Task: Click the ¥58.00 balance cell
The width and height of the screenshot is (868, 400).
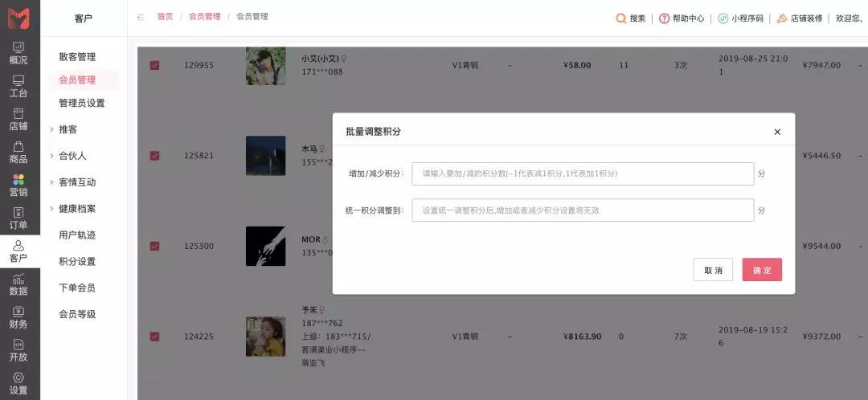Action: tap(577, 65)
